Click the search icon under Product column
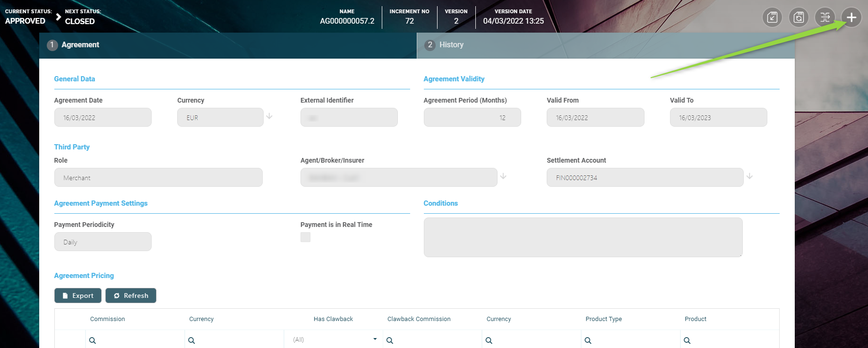 pos(687,340)
